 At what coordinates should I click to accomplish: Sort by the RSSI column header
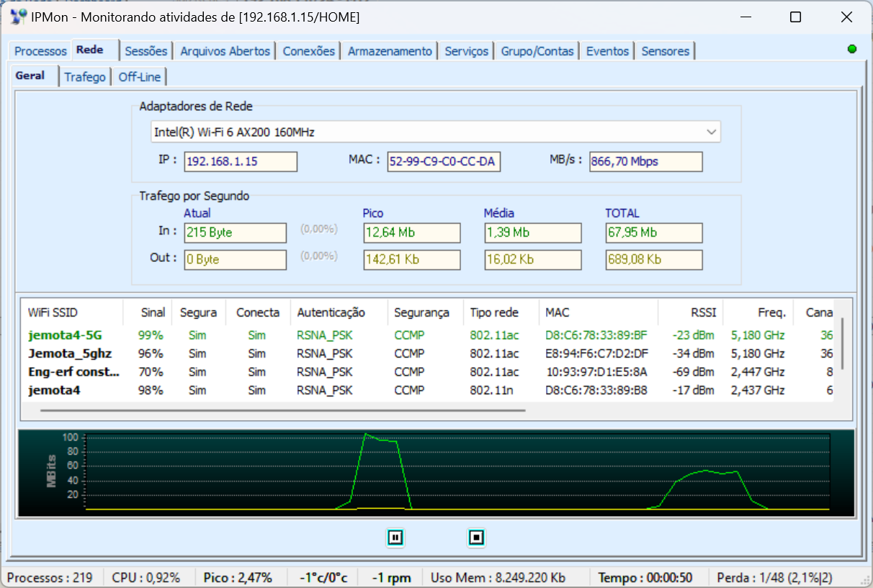(691, 312)
